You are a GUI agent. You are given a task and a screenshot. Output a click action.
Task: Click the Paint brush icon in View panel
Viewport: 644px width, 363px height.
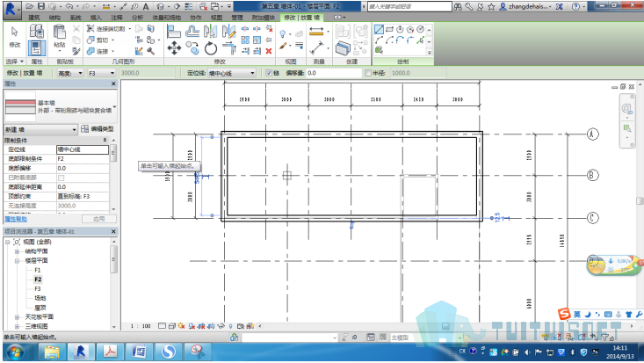coord(283,46)
